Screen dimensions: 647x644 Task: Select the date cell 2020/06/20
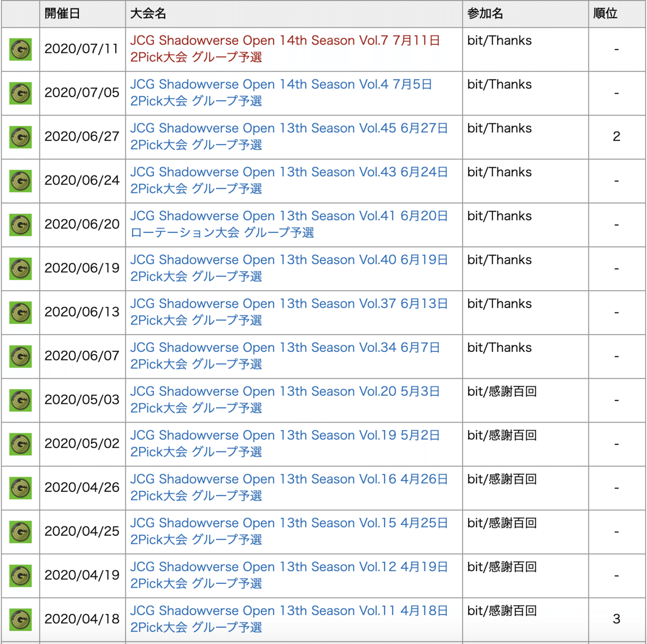coord(82,224)
